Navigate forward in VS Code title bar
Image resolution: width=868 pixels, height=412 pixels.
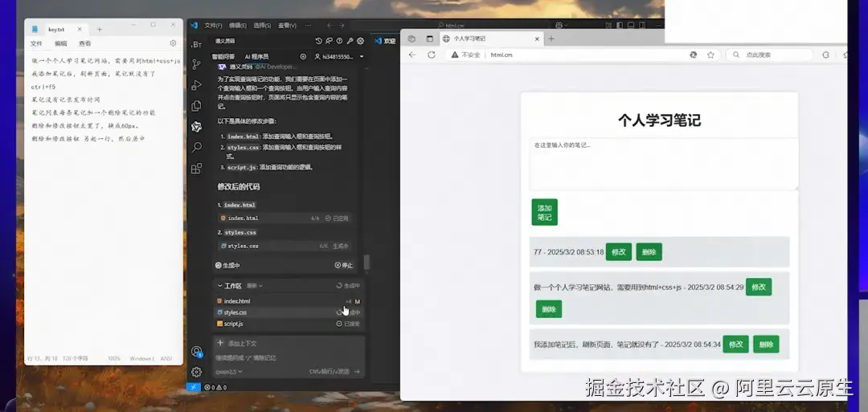pos(342,26)
